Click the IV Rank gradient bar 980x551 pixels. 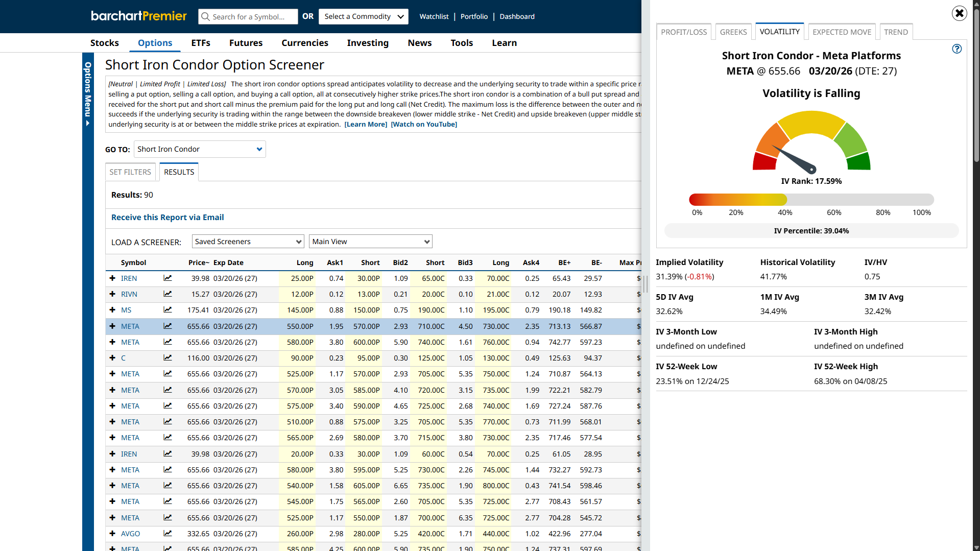[x=811, y=200]
